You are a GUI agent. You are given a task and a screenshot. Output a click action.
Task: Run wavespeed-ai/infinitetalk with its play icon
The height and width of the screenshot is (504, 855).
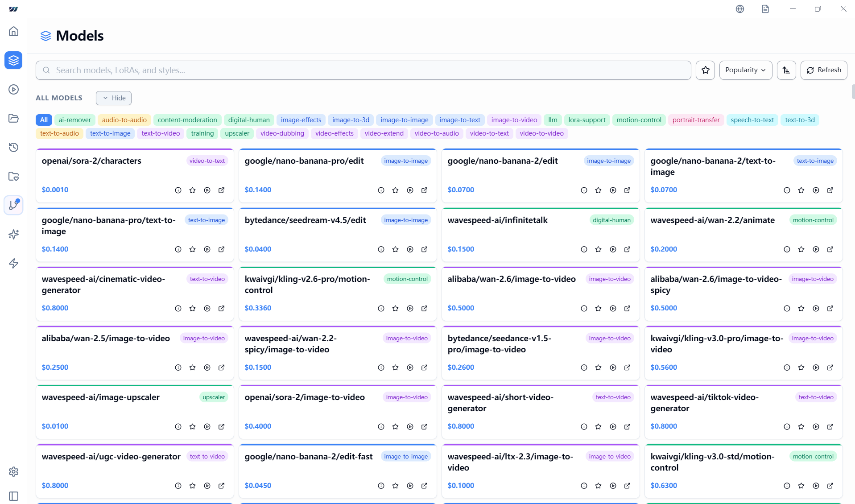point(613,249)
